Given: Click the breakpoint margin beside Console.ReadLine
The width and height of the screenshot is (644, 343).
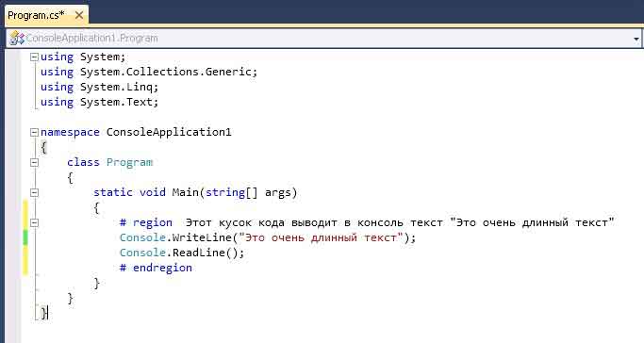Looking at the screenshot, I should [12, 253].
